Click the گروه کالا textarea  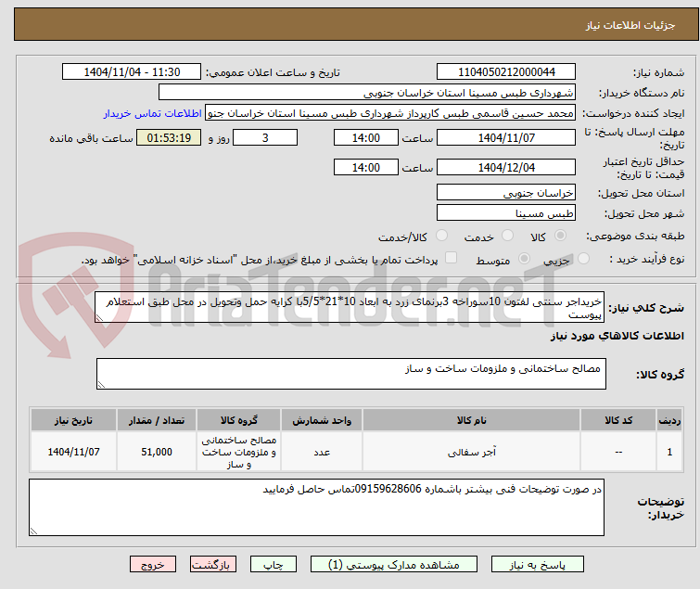tap(350, 374)
